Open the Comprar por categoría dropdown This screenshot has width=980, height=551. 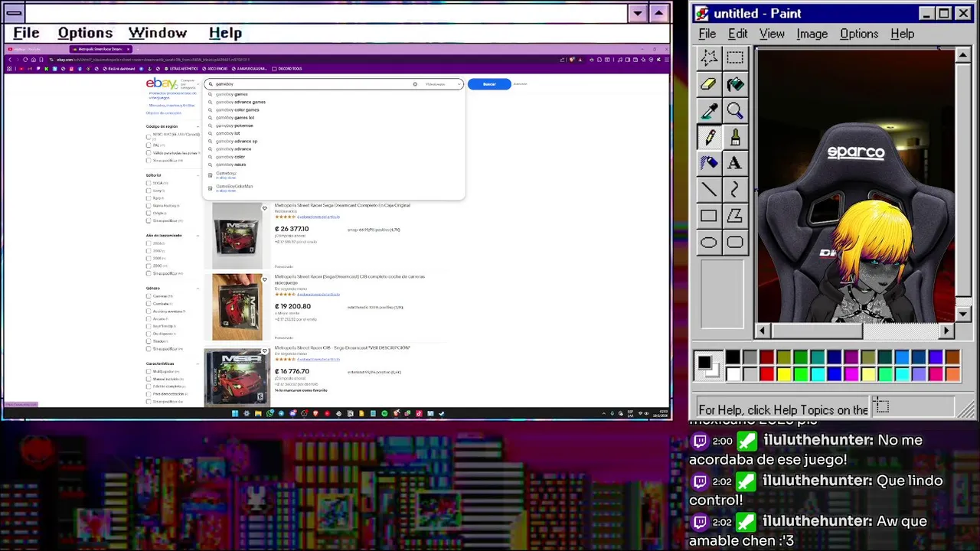(x=188, y=83)
